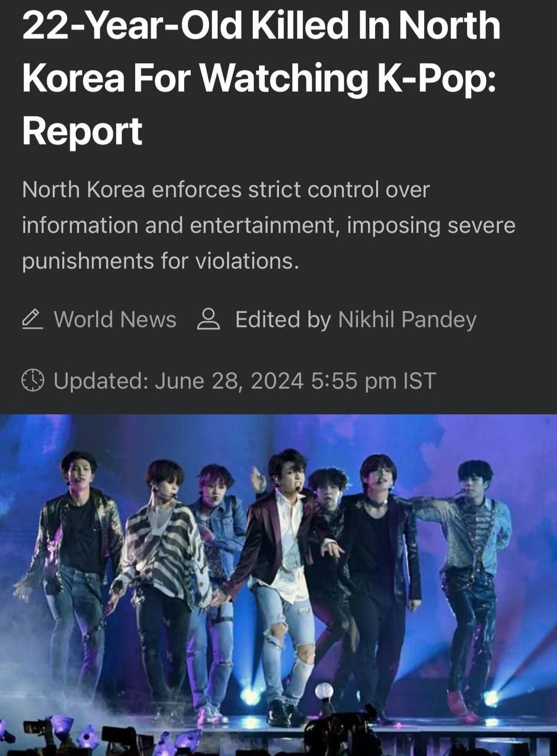The height and width of the screenshot is (756, 557).
Task: Click the North Korea enforces summary paragraph
Action: [x=269, y=225]
